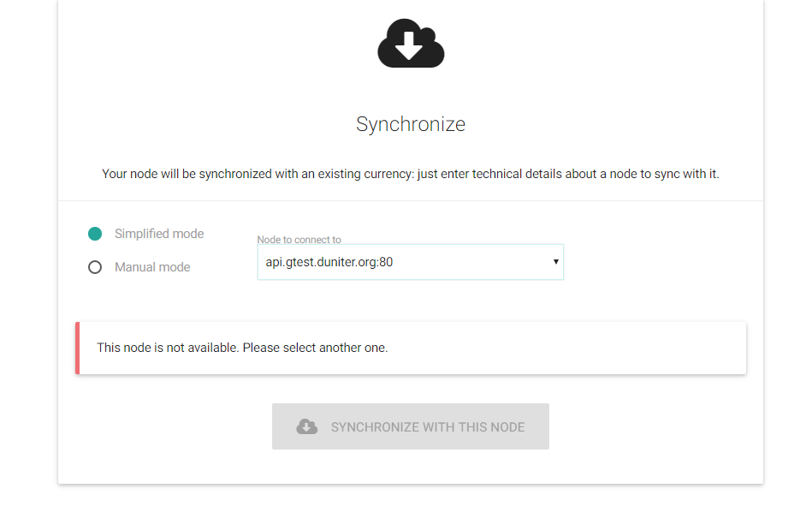The image size is (812, 530).
Task: Click the "api.gtest.duniter.org:80" selected value text
Action: pyautogui.click(x=329, y=262)
